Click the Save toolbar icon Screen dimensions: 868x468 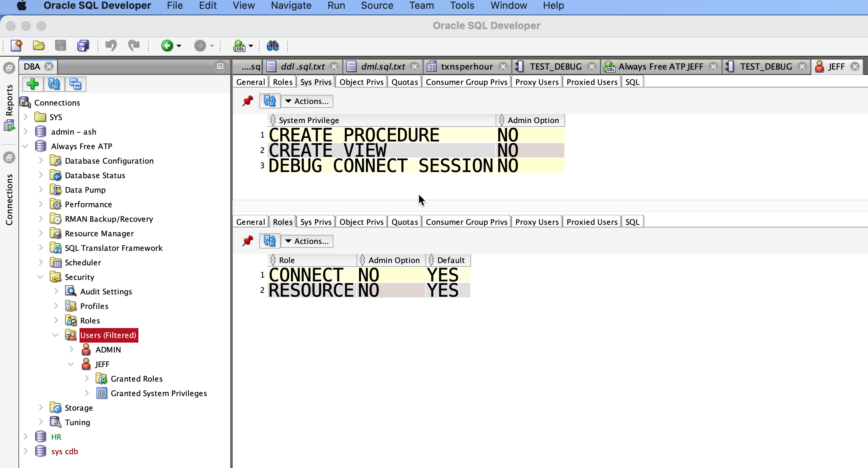tap(60, 46)
